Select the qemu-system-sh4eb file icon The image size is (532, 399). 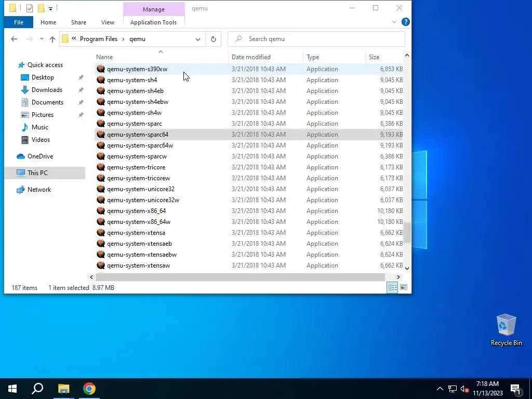pyautogui.click(x=101, y=90)
